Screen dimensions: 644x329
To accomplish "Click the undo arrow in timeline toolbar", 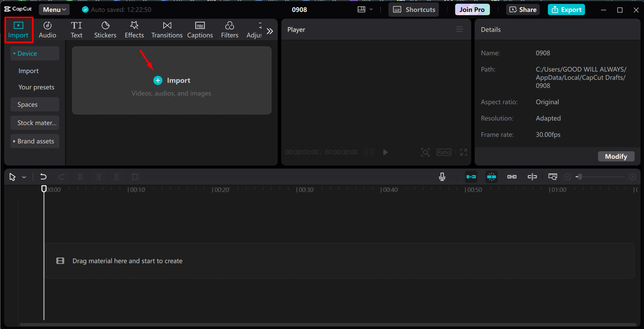I will (43, 177).
